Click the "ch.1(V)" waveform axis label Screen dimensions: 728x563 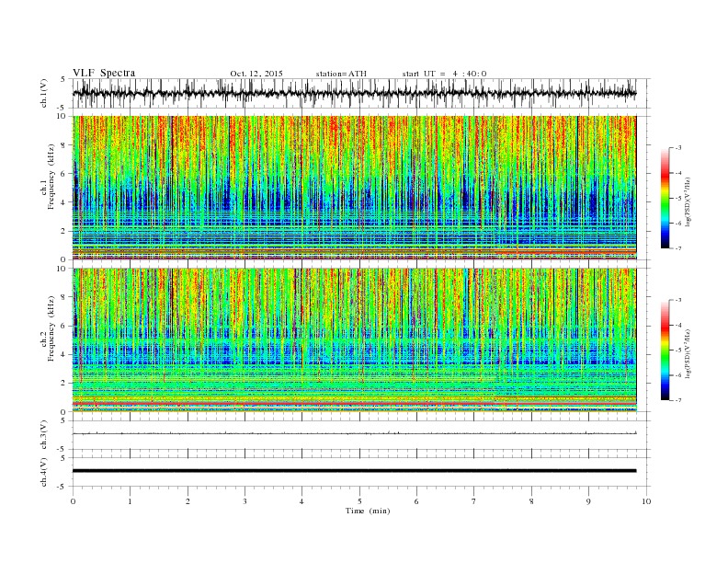[x=44, y=93]
